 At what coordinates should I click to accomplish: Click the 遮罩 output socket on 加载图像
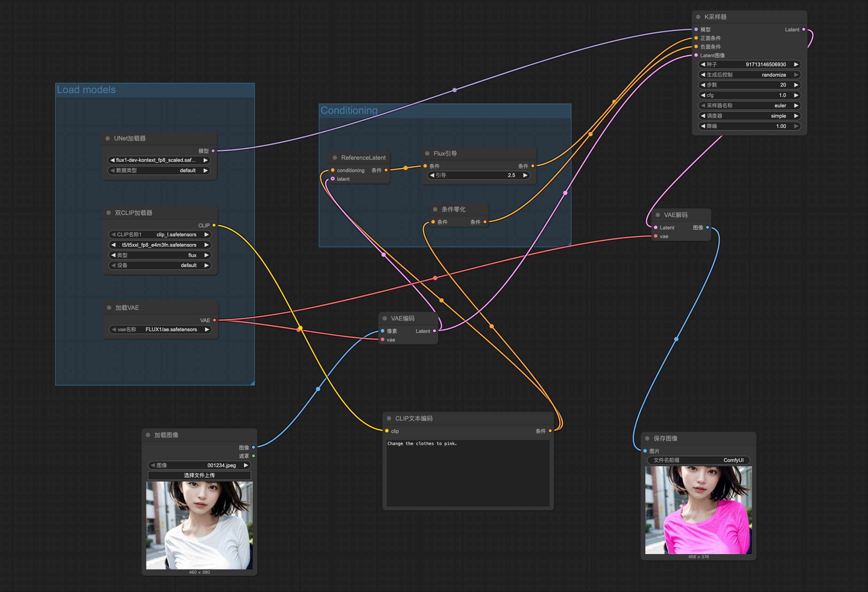254,456
